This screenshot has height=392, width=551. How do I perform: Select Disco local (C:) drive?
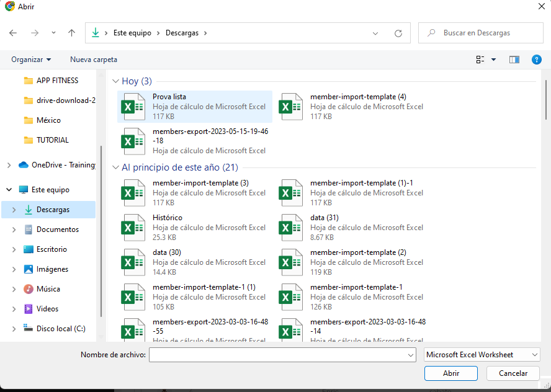tap(61, 329)
